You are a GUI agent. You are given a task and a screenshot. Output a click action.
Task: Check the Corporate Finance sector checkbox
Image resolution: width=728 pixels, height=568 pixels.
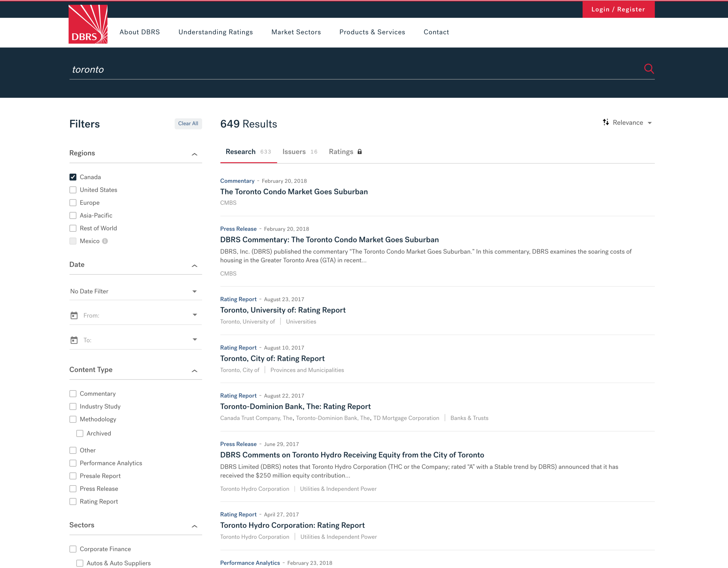coord(73,549)
